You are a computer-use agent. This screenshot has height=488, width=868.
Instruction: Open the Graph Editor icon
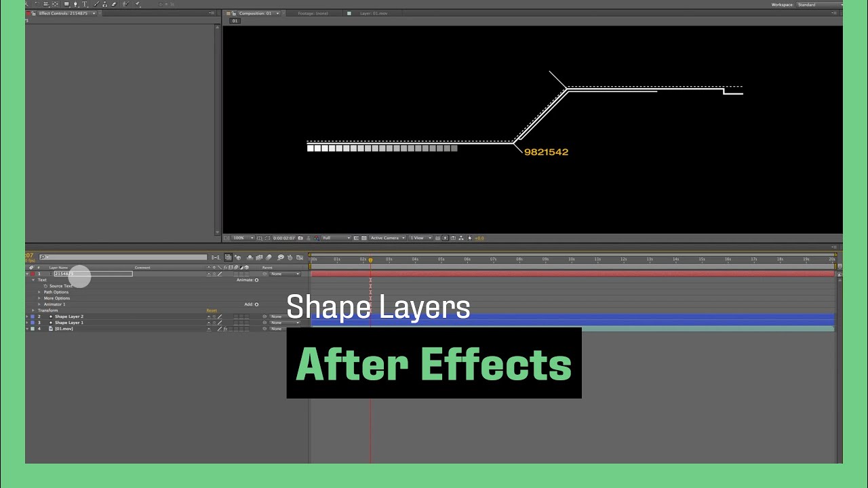(300, 258)
